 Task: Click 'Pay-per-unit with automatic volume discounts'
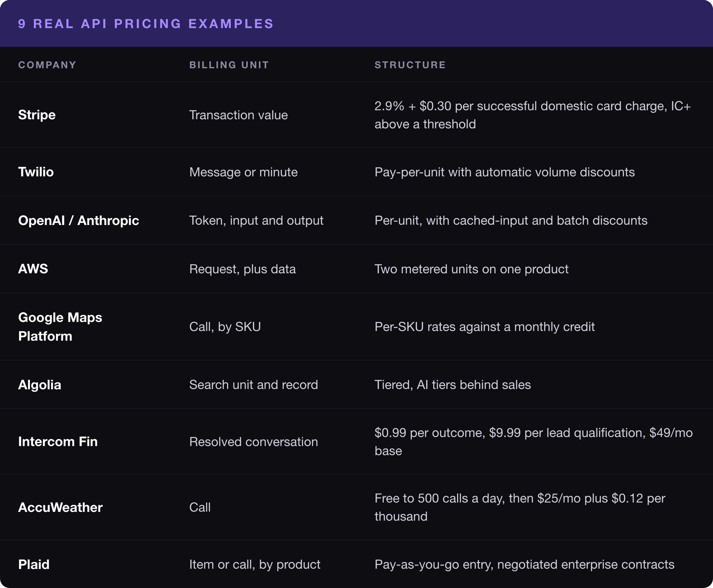click(x=505, y=172)
